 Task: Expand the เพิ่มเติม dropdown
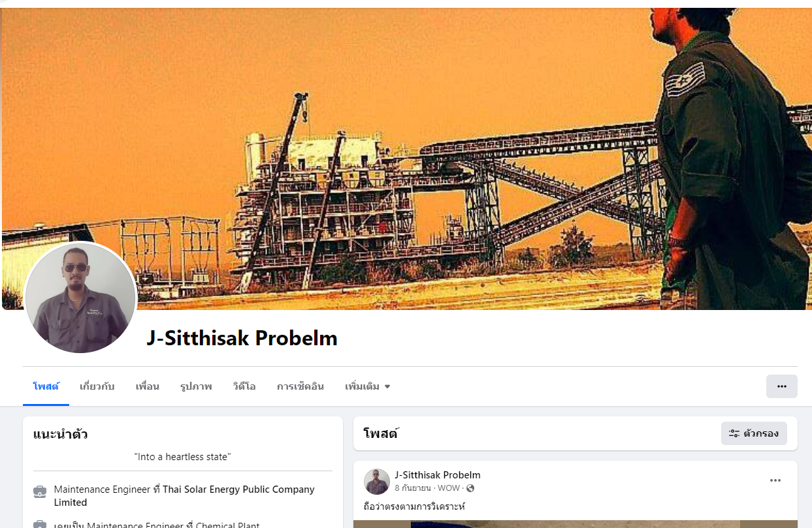point(367,386)
